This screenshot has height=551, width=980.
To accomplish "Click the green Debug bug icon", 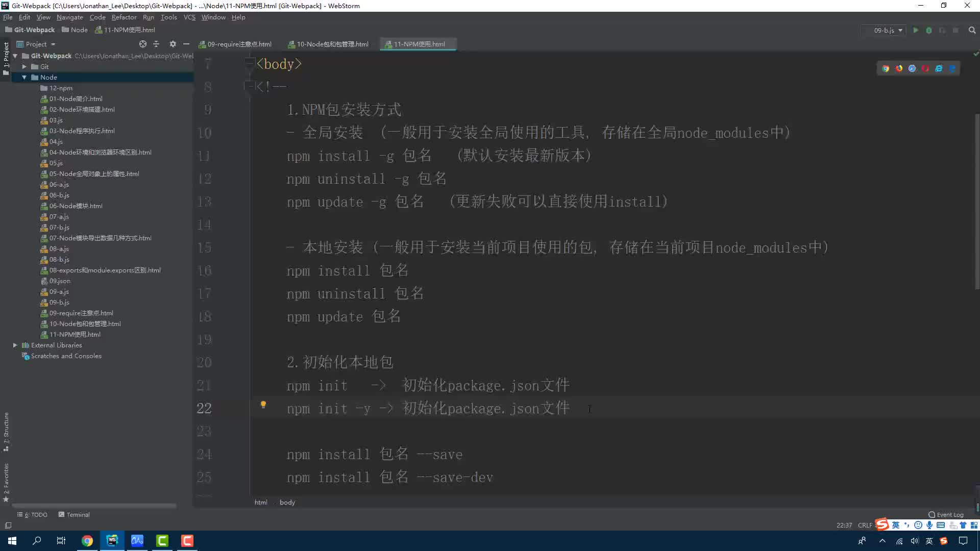I will pyautogui.click(x=929, y=30).
